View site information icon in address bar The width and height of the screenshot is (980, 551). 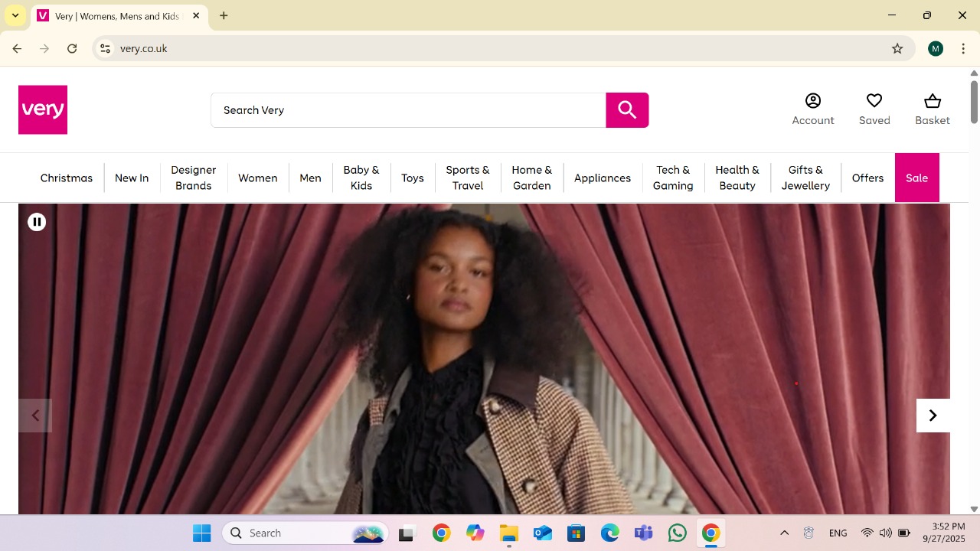[106, 49]
